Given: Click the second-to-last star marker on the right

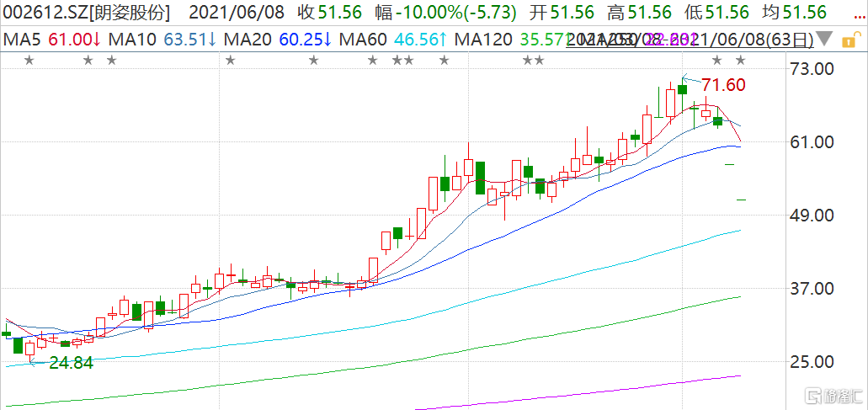Looking at the screenshot, I should point(717,60).
